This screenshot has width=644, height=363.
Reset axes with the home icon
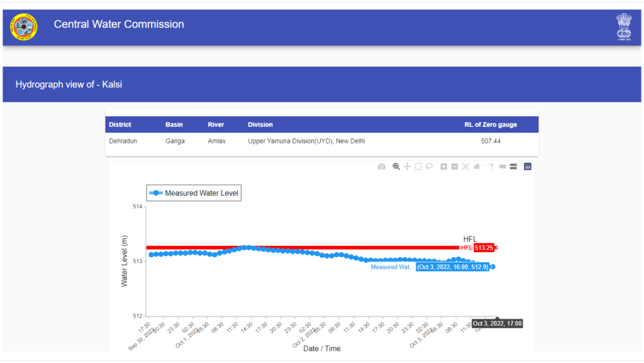[477, 167]
